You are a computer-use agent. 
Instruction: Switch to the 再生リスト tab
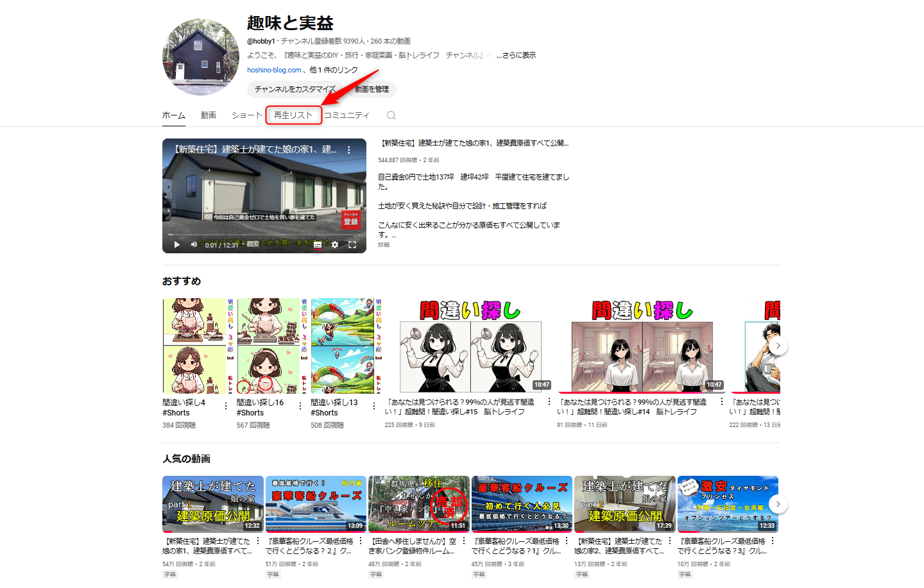click(293, 115)
